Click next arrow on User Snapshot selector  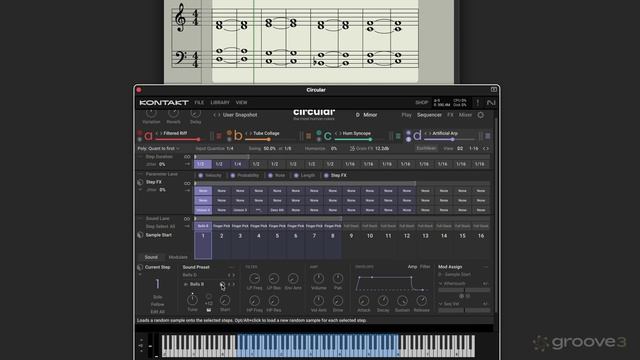(219, 115)
